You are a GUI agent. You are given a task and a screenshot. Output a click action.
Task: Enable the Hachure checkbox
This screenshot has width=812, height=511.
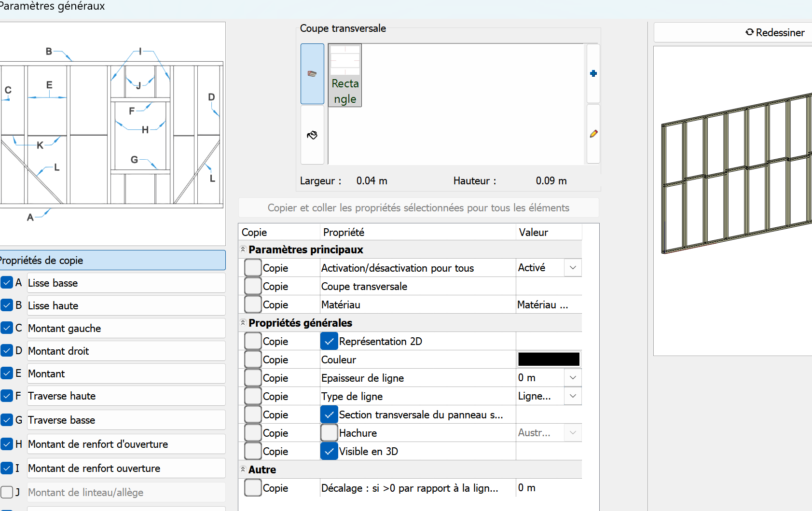click(x=329, y=433)
